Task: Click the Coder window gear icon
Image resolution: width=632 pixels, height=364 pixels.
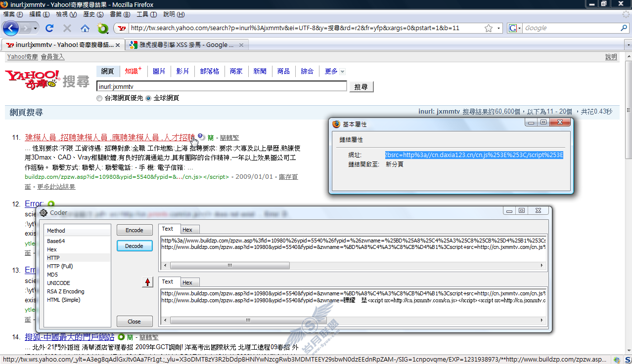Action: 44,213
